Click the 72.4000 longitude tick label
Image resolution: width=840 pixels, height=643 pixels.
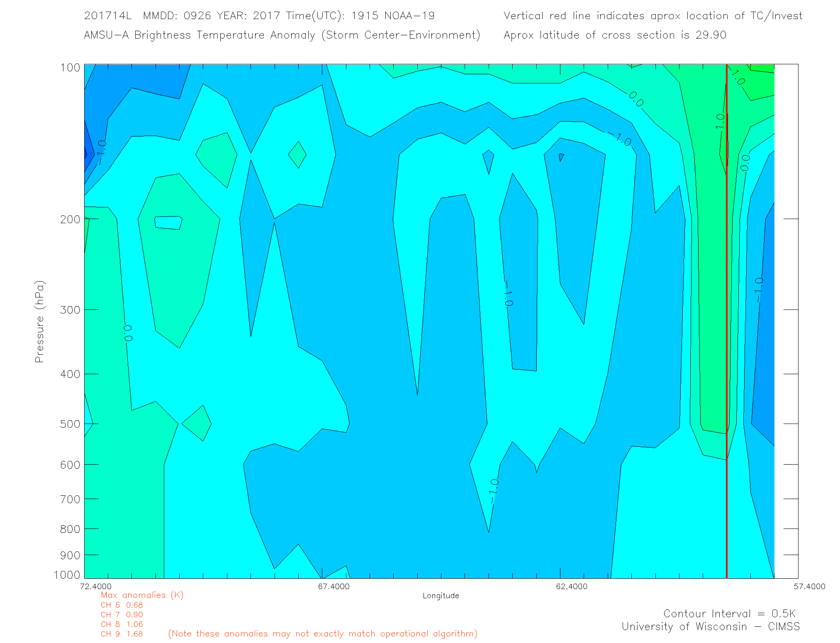point(96,586)
